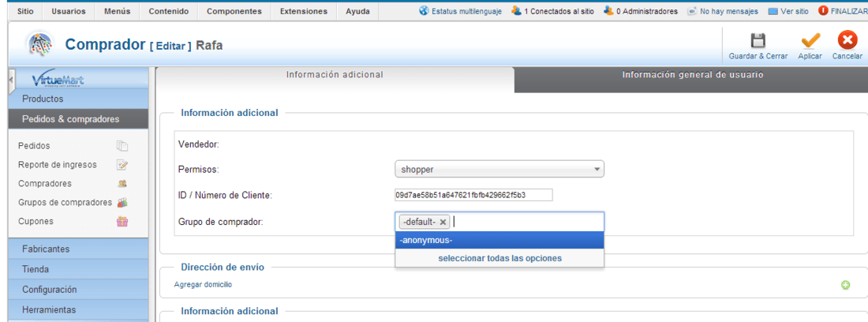
Task: Open the Menús menu
Action: [x=118, y=11]
